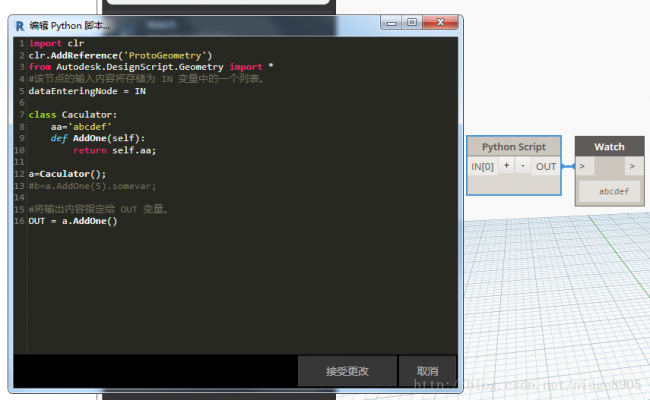
Task: Maximize the Python script editor window
Action: [x=411, y=23]
